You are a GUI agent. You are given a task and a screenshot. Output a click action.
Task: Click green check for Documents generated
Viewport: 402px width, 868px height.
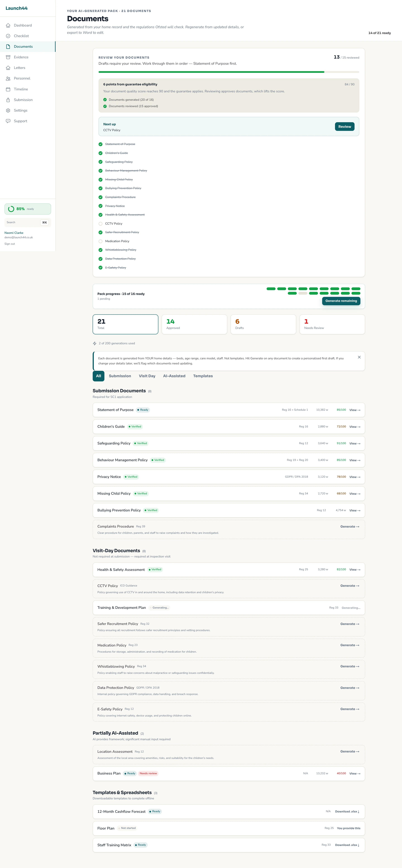[x=105, y=100]
